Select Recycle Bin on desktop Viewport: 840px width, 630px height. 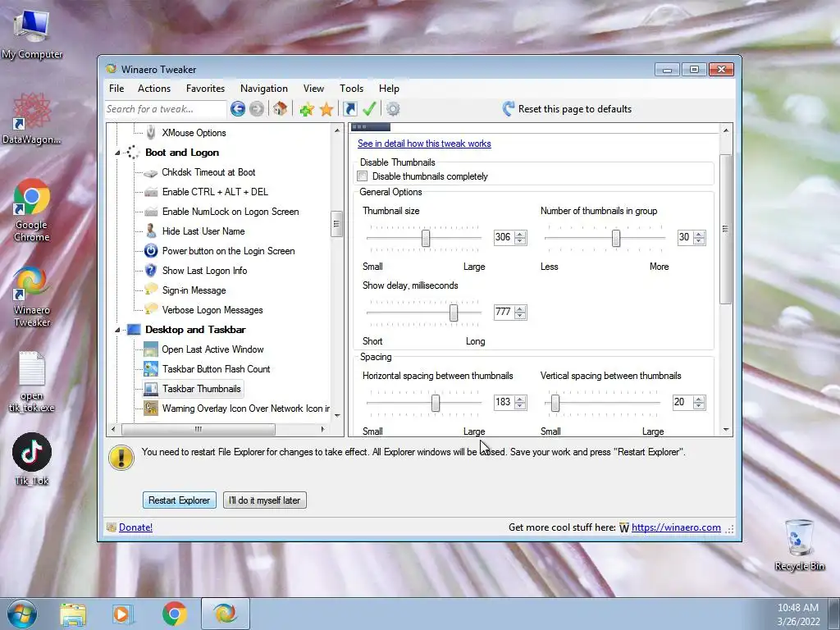coord(799,545)
